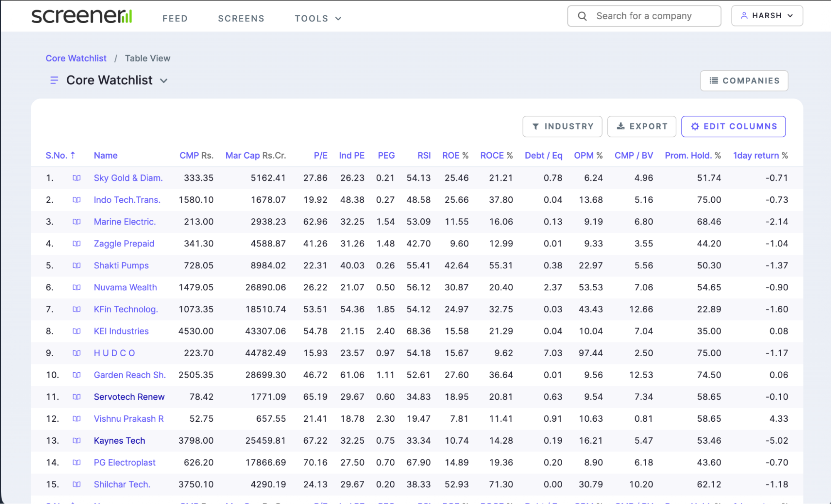Viewport: 831px width, 504px height.
Task: Click the search magnifier icon
Action: pos(582,16)
